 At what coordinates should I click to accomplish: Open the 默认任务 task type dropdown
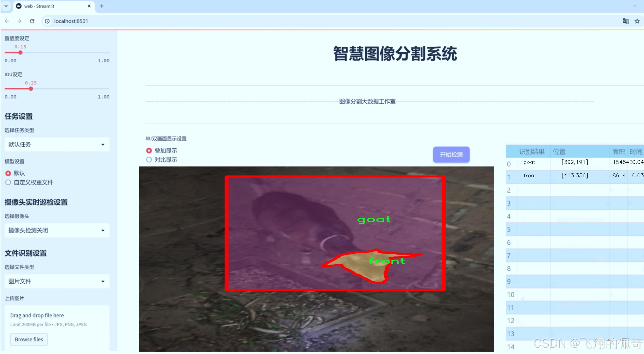tap(57, 144)
